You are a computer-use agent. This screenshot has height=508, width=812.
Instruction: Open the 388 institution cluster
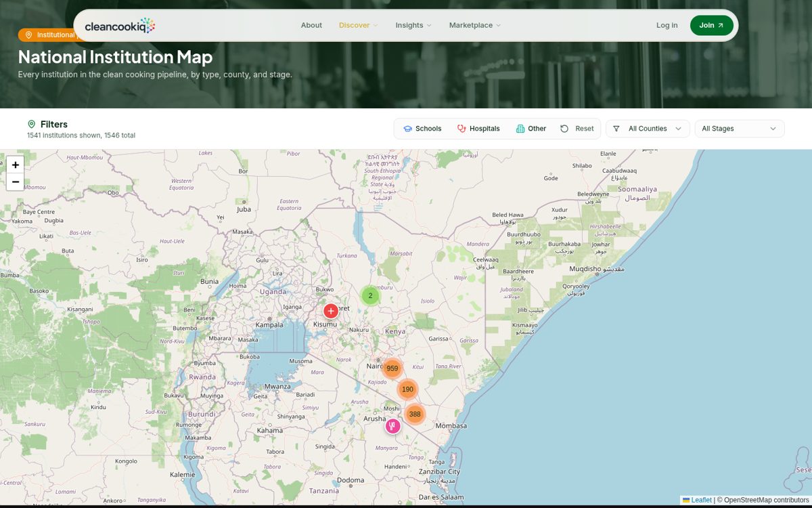tap(415, 414)
